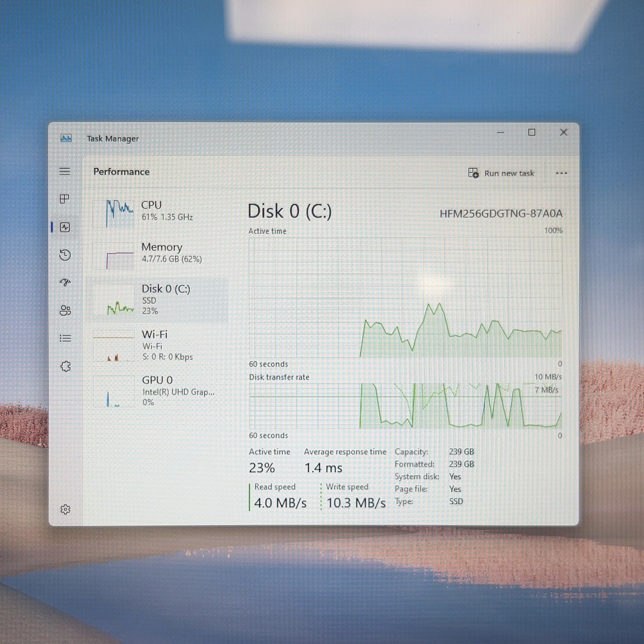Select the CPU performance item
This screenshot has width=644, height=644.
[x=157, y=214]
